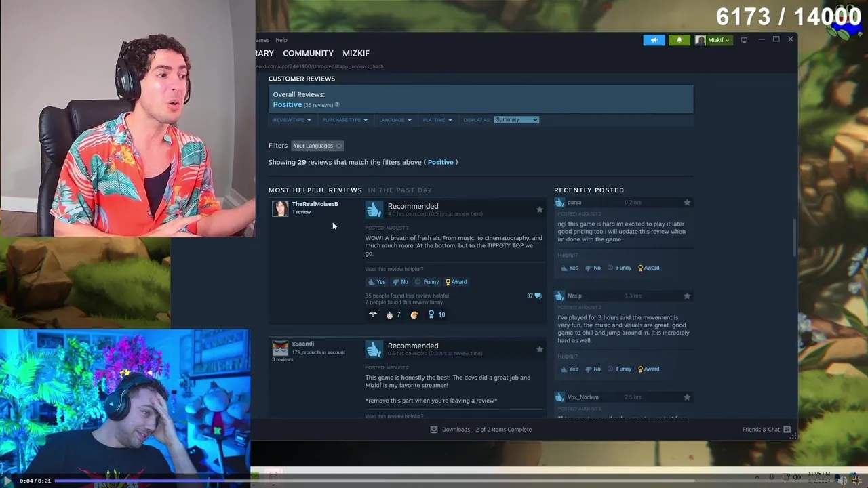Open Downloads - 2 of 2 Items Complete
This screenshot has height=488, width=868.
[486, 429]
